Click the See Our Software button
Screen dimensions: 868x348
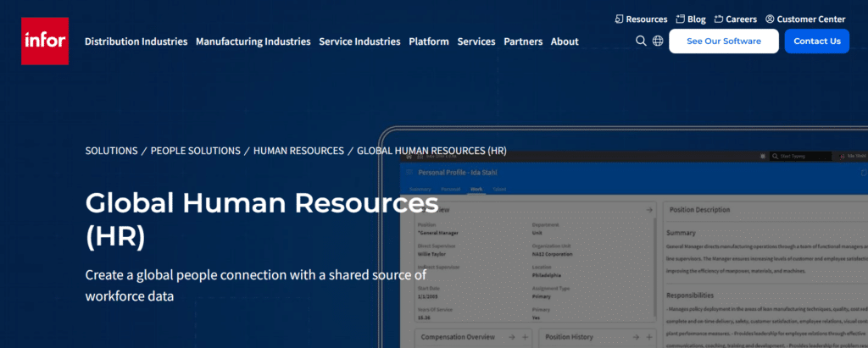(x=724, y=41)
